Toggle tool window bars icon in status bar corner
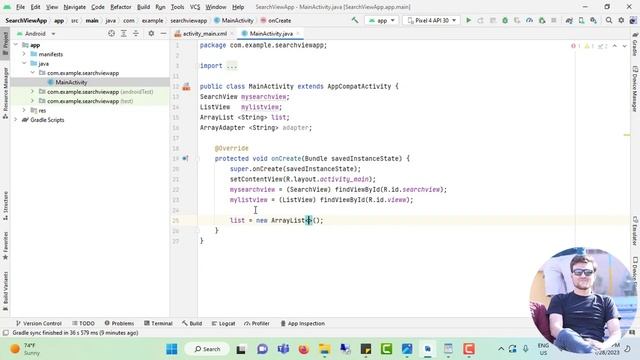The width and height of the screenshot is (640, 360). point(5,333)
